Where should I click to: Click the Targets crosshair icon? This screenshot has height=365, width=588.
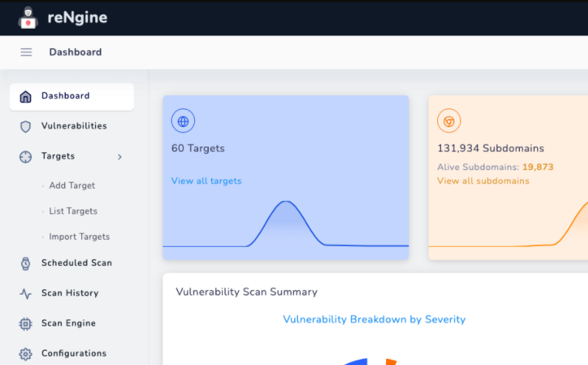(26, 157)
